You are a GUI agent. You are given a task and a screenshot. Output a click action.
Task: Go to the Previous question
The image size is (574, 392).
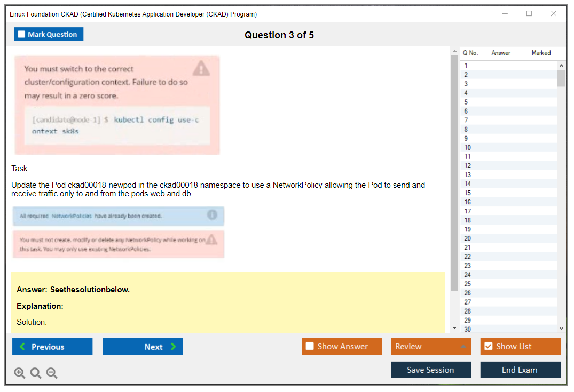click(x=52, y=347)
